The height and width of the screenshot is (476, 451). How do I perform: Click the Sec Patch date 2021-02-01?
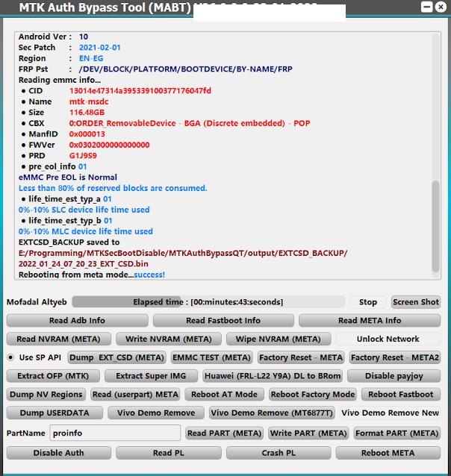coord(99,48)
